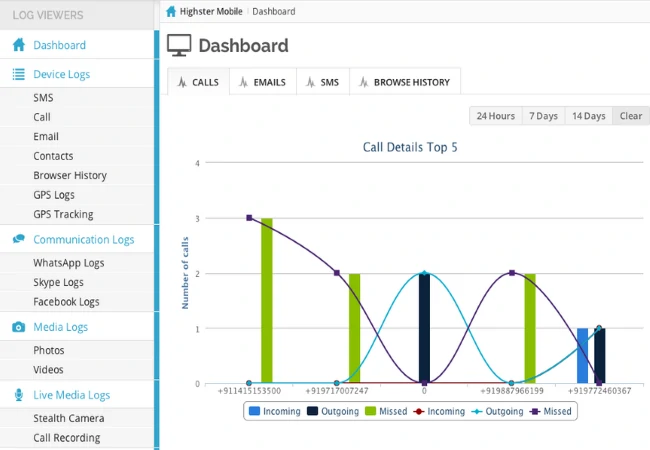Click the green Missed bar for +911415153500
The image size is (650, 450).
tap(267, 300)
